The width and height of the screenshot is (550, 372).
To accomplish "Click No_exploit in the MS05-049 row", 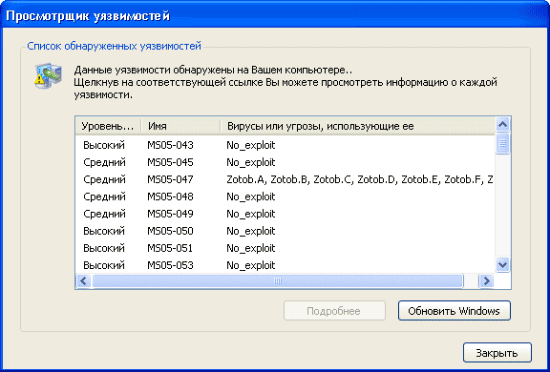I will pyautogui.click(x=250, y=214).
